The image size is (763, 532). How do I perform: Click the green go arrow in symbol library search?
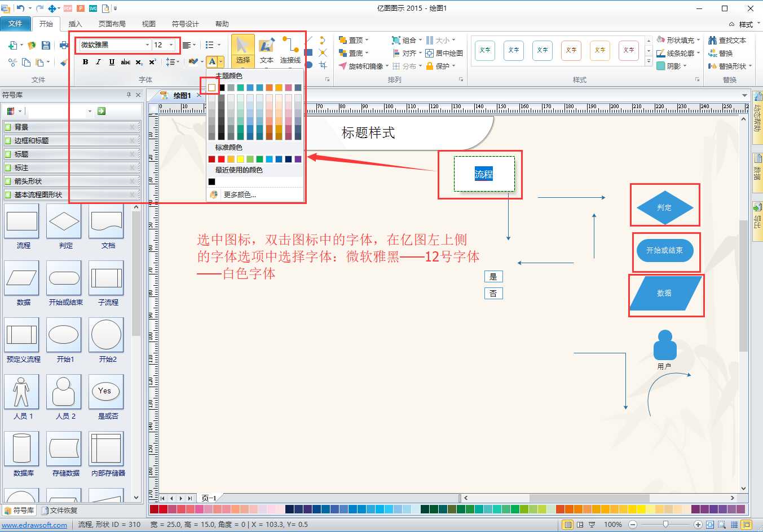click(x=102, y=111)
